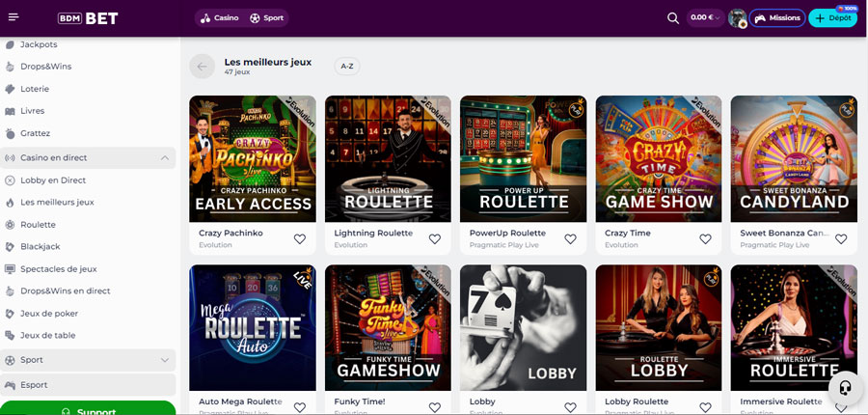
Task: Favorite the Lobby game with heart
Action: coord(570,407)
